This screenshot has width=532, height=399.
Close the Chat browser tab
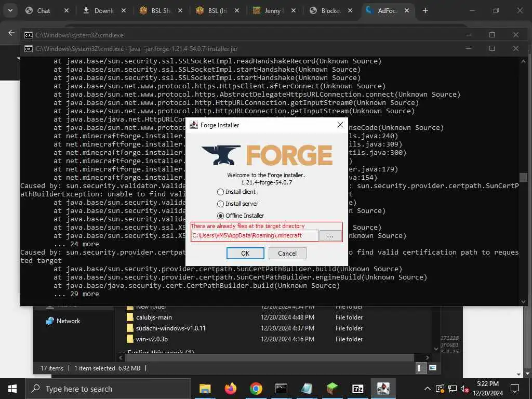(x=66, y=11)
